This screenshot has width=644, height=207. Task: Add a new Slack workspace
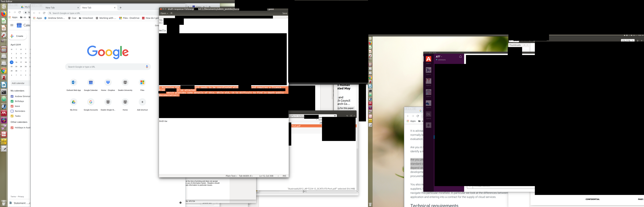click(x=428, y=125)
